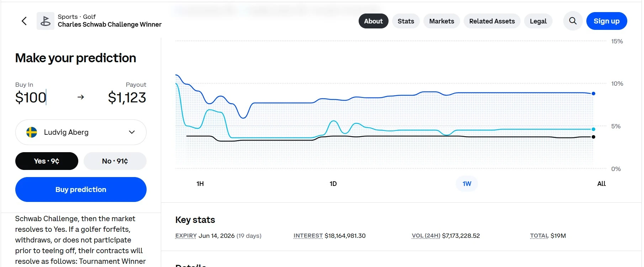Set chart range to All
This screenshot has height=267, width=644.
(x=601, y=184)
